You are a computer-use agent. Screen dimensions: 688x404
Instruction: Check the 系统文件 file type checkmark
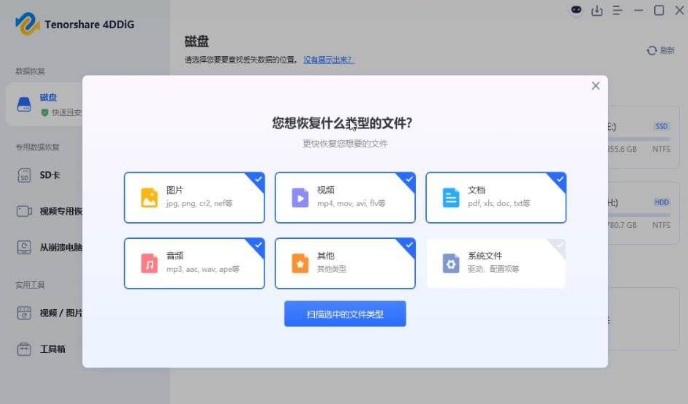559,245
